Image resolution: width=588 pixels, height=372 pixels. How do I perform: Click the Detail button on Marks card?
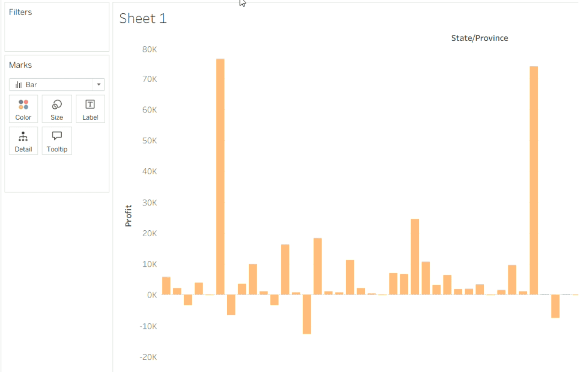(23, 141)
